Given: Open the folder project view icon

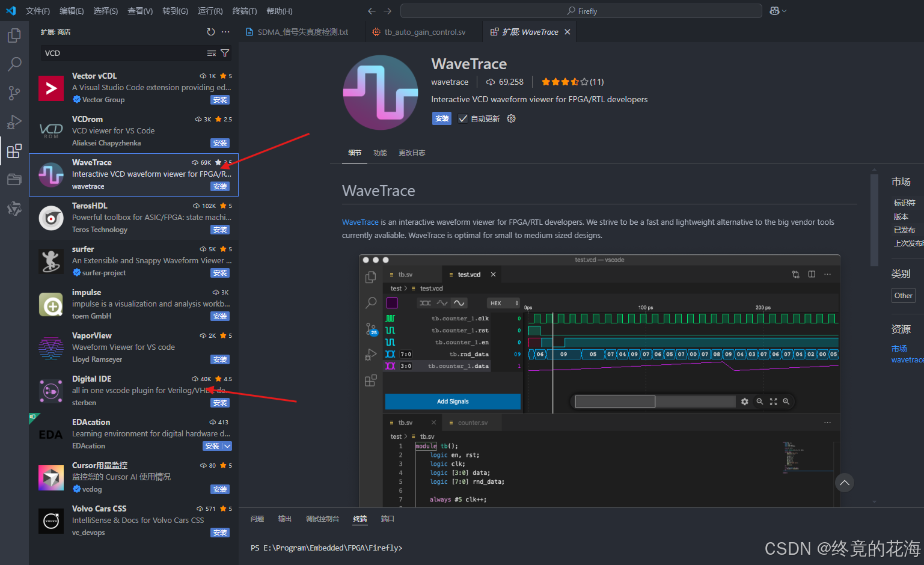Looking at the screenshot, I should coord(14,179).
